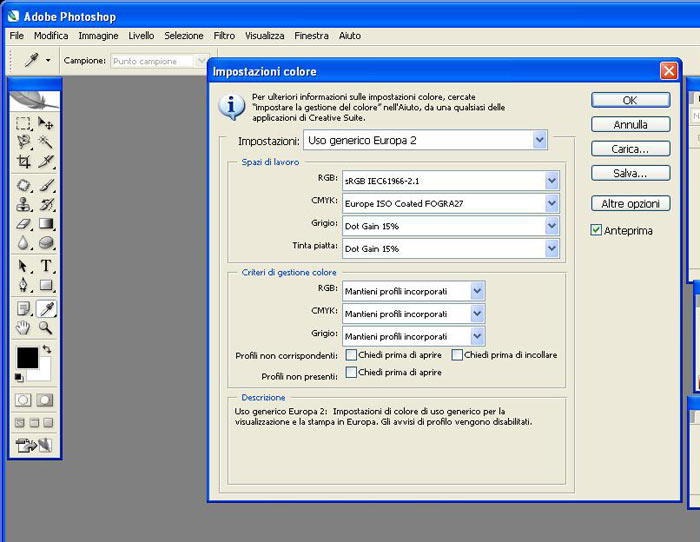Select the Hand tool
Screen dimensions: 700x542
24,327
